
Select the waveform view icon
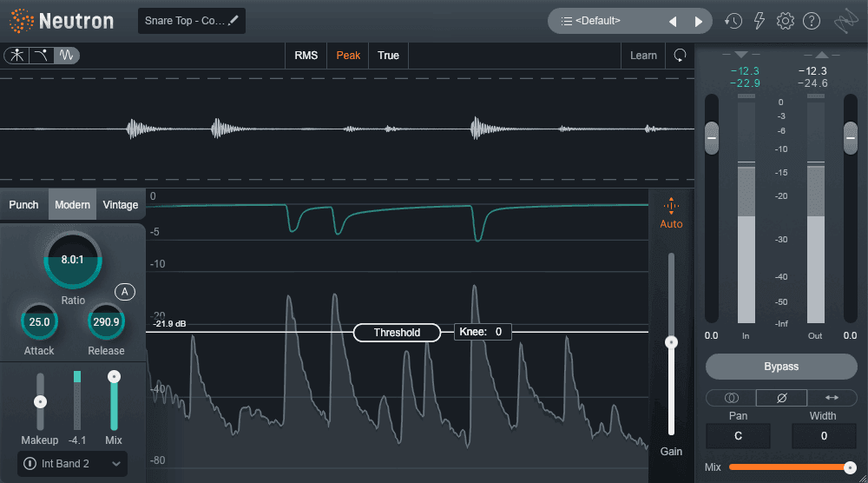(x=67, y=56)
